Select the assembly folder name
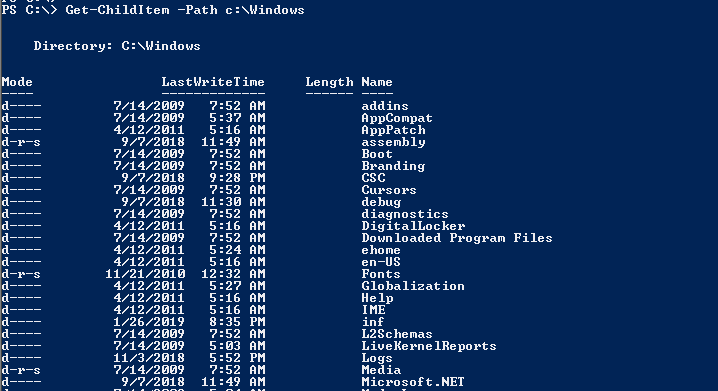718x391 pixels. coord(393,142)
